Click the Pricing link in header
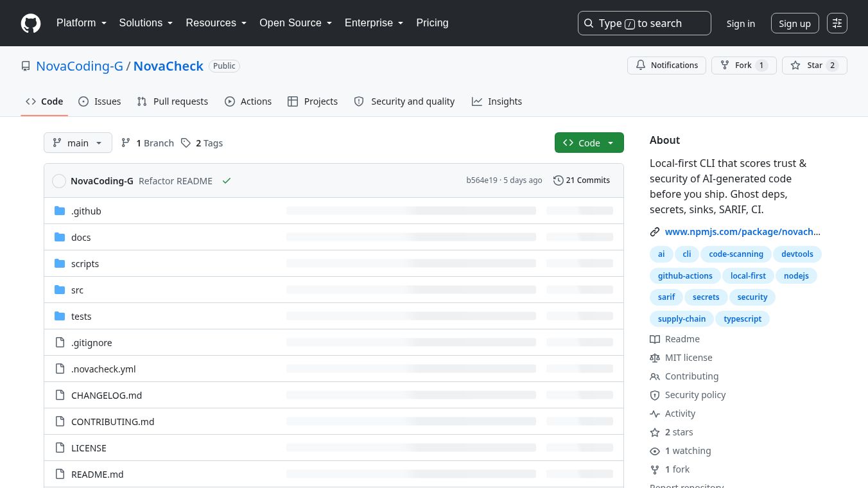 (x=432, y=23)
